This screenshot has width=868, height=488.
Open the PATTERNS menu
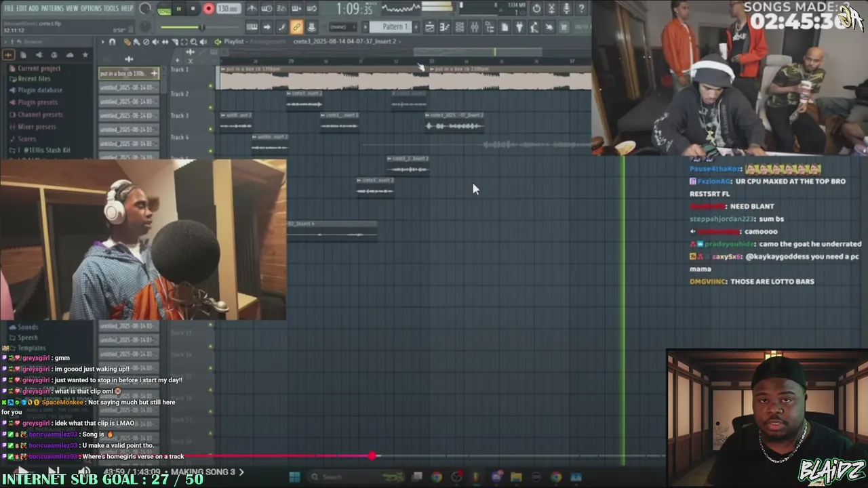click(x=52, y=8)
